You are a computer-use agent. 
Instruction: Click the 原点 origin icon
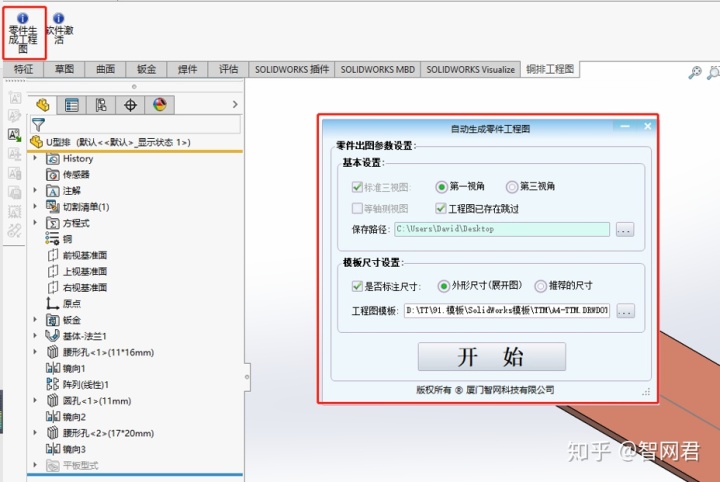(53, 303)
